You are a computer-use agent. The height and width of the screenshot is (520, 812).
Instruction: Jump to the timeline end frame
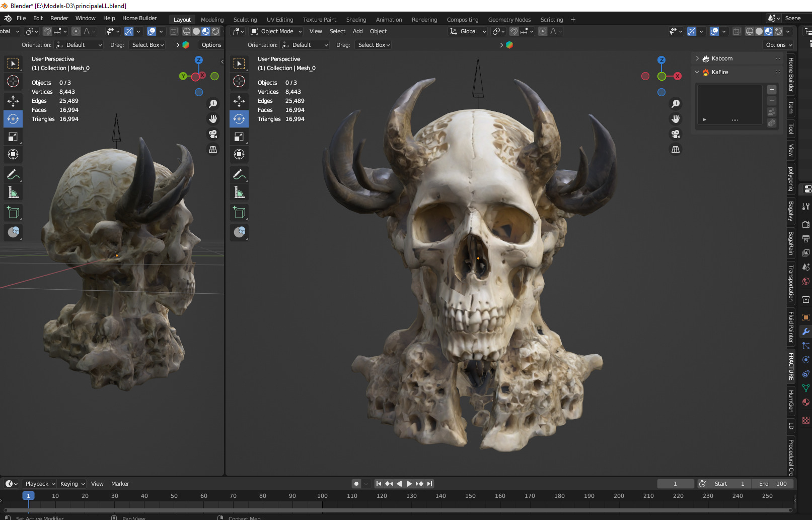pos(429,484)
